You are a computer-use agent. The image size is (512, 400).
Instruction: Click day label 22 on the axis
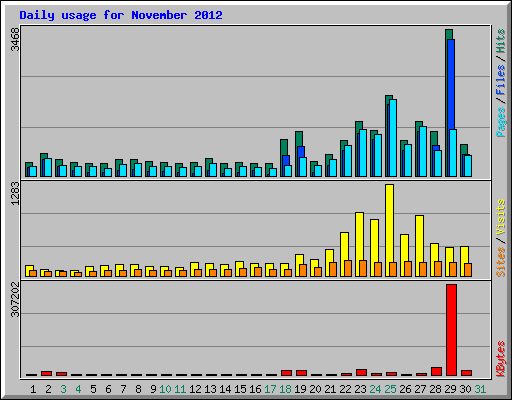[x=345, y=389]
